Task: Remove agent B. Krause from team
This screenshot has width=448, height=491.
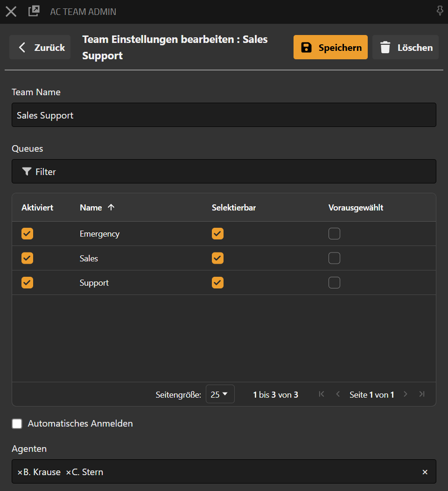Action: pyautogui.click(x=20, y=472)
